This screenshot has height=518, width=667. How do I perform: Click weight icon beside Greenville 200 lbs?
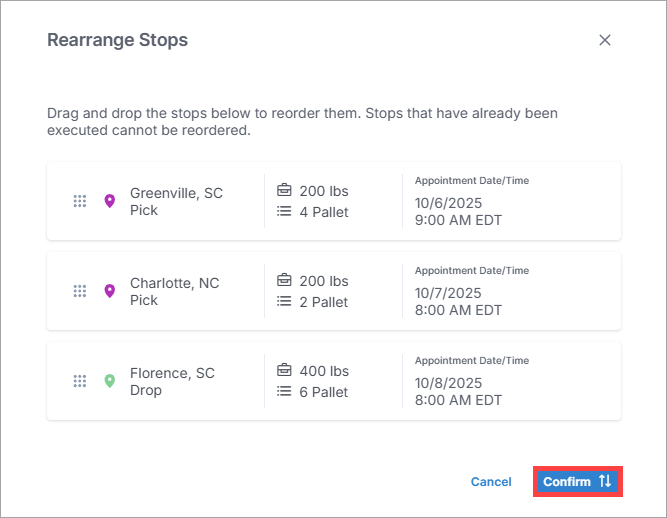284,191
